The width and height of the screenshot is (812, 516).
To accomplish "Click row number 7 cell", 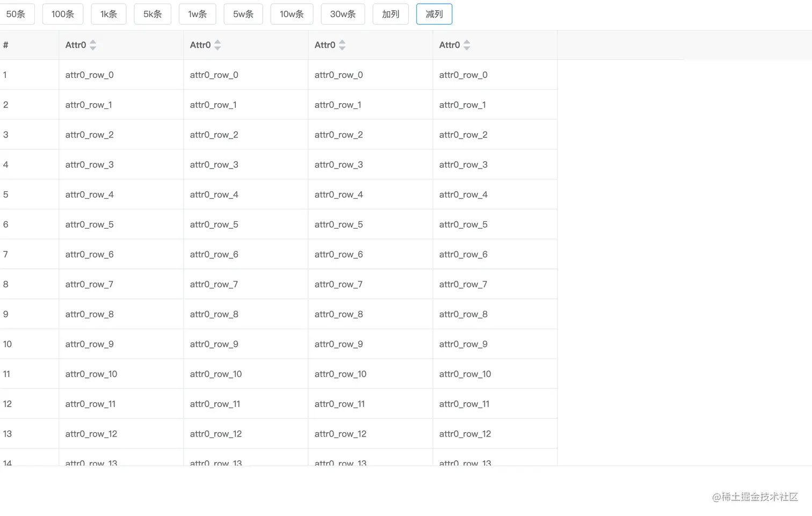I will (x=29, y=255).
